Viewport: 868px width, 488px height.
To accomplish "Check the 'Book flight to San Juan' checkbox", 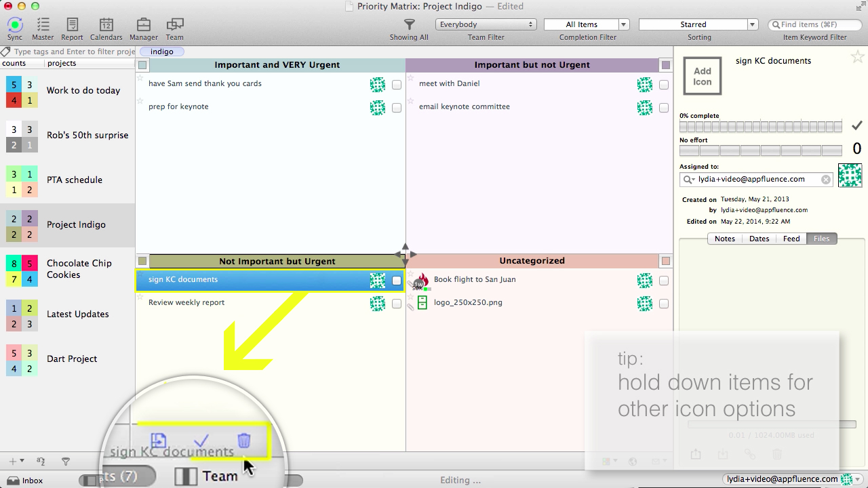I will [664, 281].
